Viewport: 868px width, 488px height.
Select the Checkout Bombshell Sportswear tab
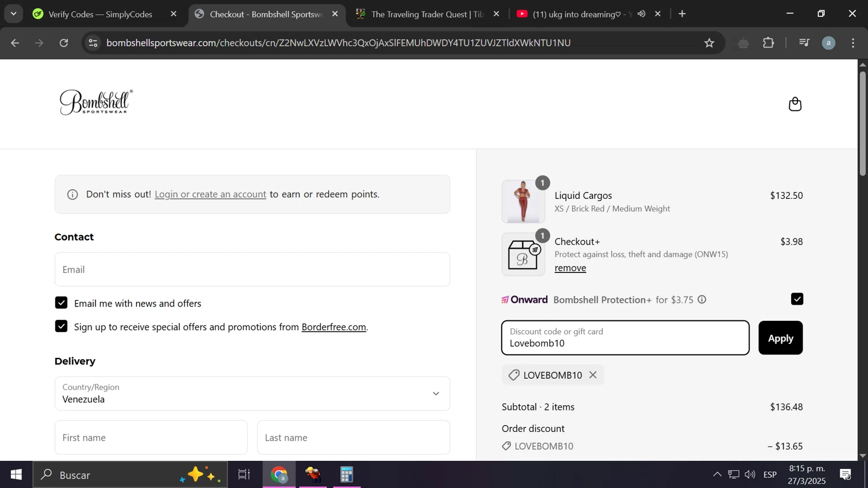265,14
